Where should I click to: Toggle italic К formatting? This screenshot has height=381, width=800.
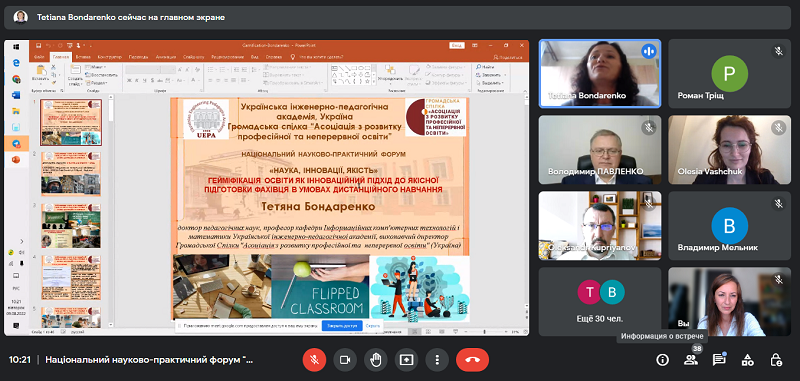coord(137,81)
